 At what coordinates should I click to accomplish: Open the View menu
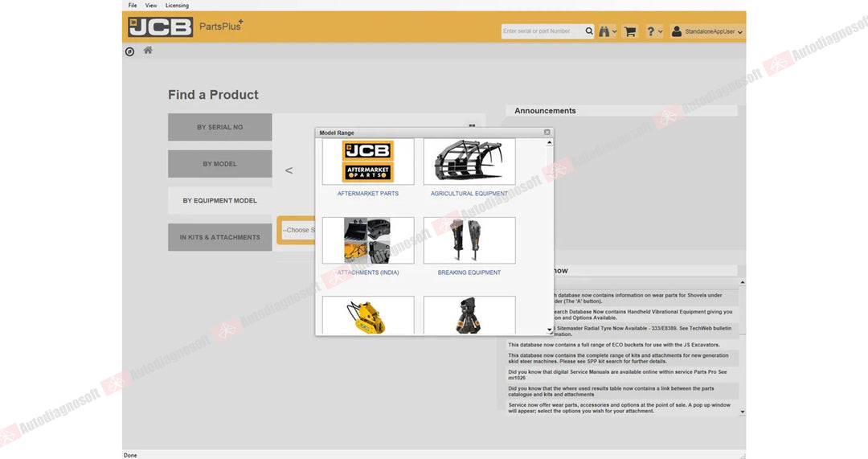[151, 6]
